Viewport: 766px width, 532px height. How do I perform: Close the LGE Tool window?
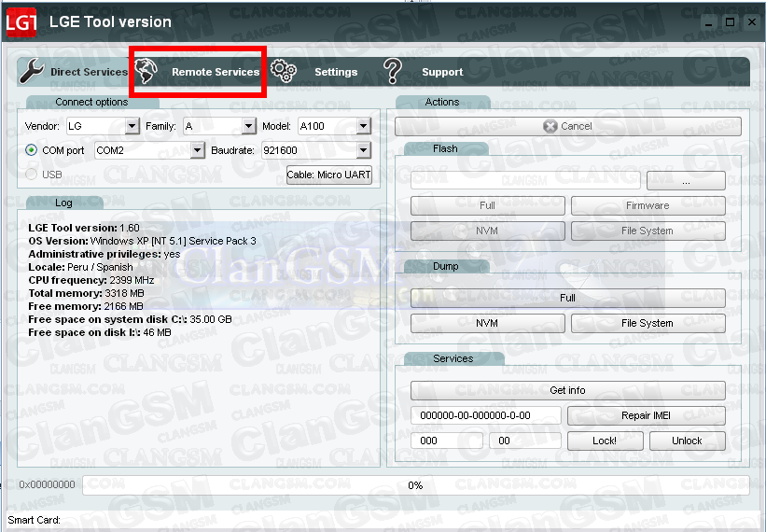point(752,22)
